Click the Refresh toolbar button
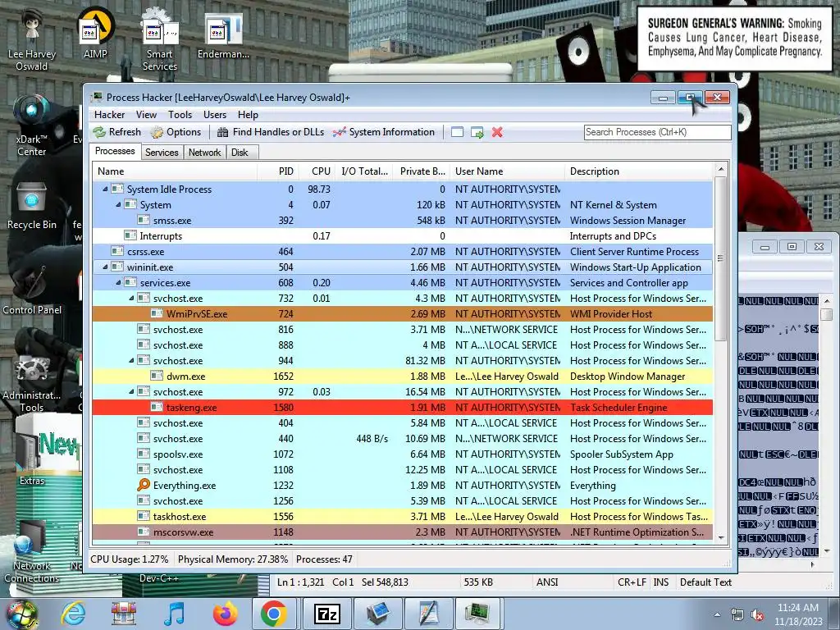Image resolution: width=840 pixels, height=630 pixels. pyautogui.click(x=116, y=132)
